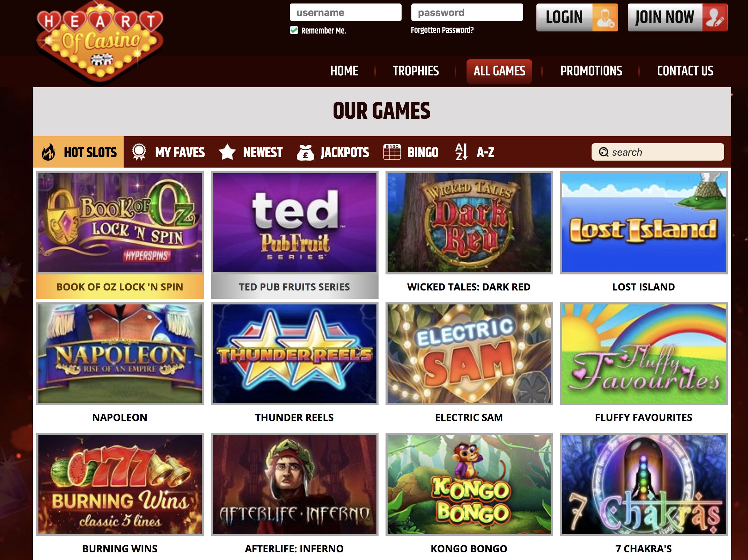
Task: Select the Kongo Bongo game thumbnail
Action: coord(469,485)
